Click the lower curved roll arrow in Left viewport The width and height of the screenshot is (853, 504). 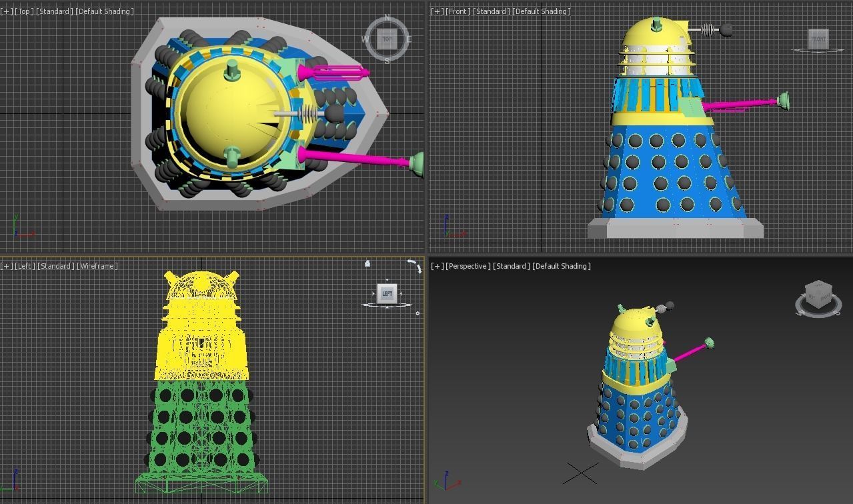419,269
